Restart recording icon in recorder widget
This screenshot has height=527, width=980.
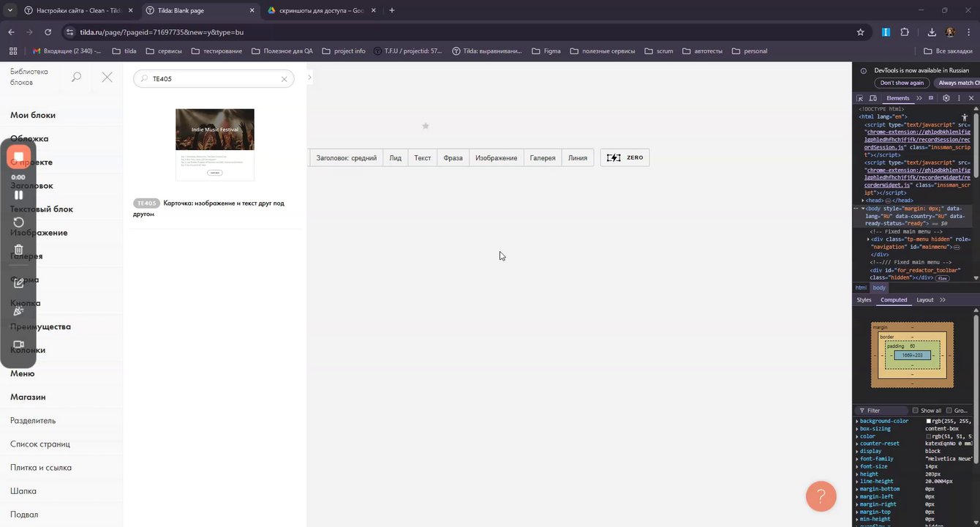(x=18, y=223)
